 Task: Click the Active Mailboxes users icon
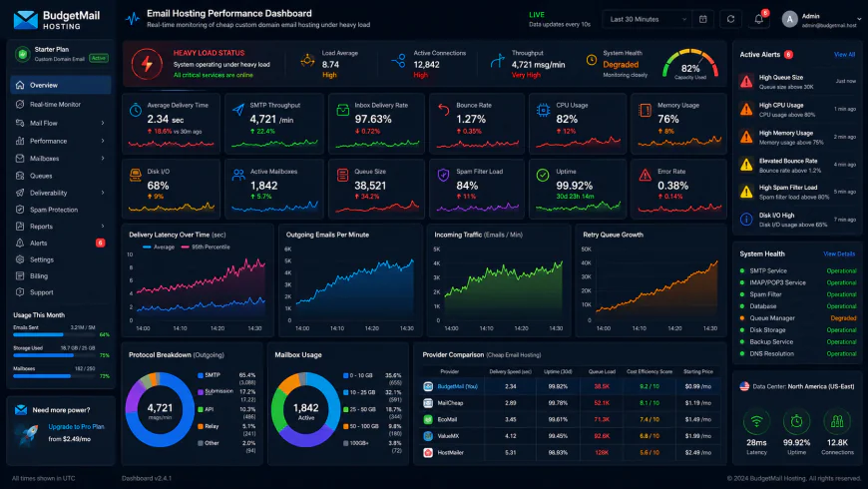[238, 176]
